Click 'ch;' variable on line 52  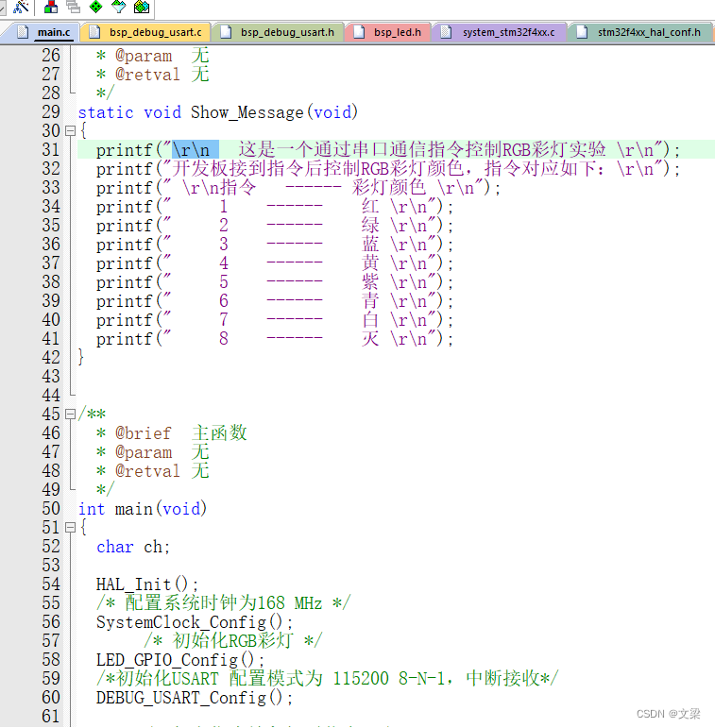click(x=157, y=547)
